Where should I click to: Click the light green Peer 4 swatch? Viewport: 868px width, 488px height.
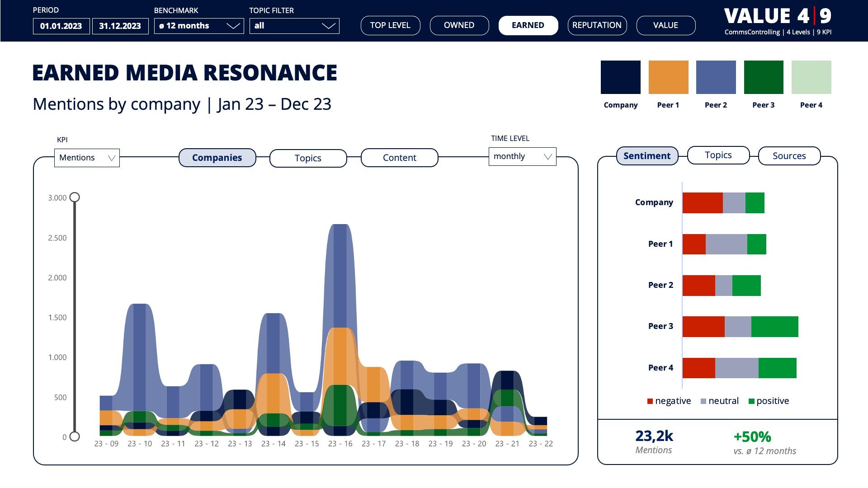coord(811,77)
